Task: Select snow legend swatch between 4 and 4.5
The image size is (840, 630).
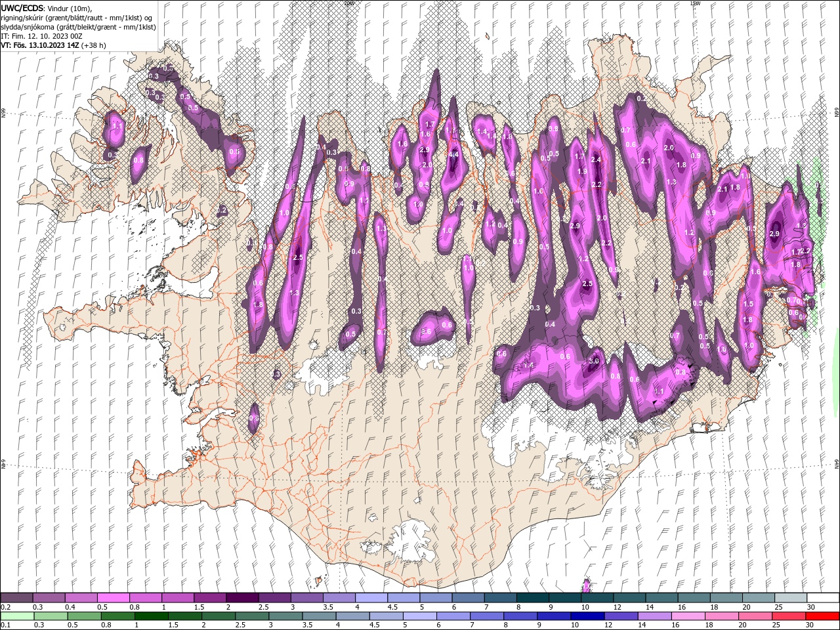Action: point(371,598)
